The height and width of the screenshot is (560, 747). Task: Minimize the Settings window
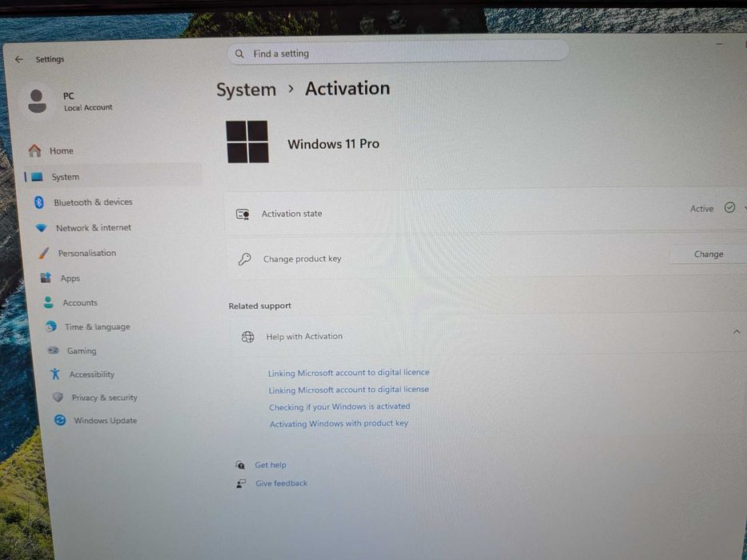pos(719,43)
